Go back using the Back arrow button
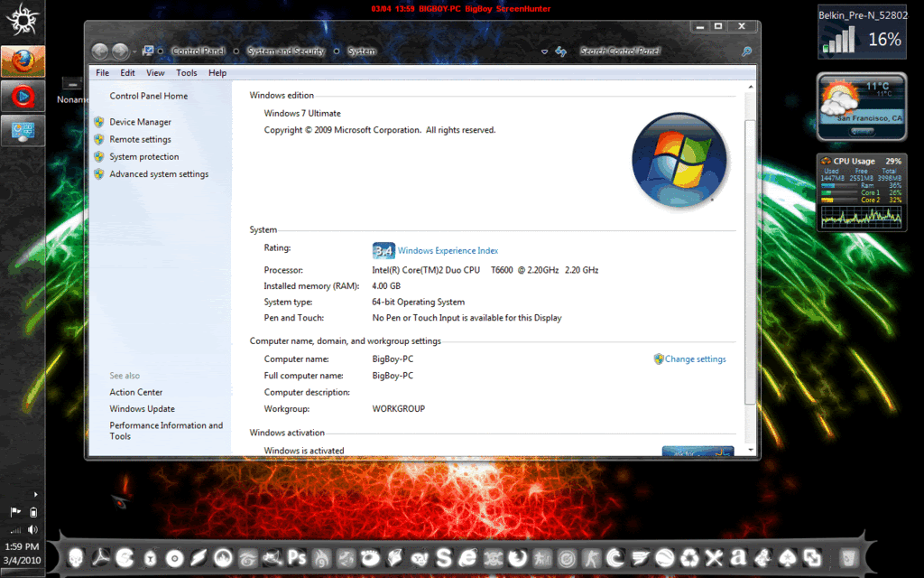This screenshot has height=578, width=924. (x=99, y=51)
